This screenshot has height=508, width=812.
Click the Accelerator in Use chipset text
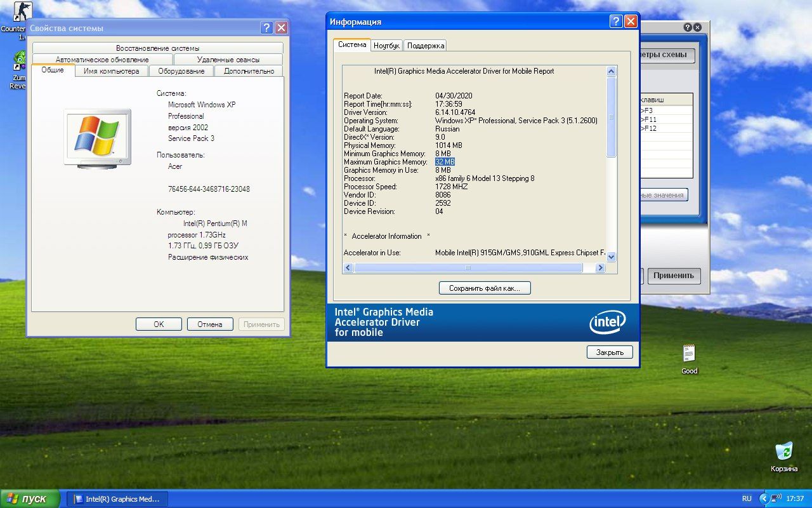(520, 253)
